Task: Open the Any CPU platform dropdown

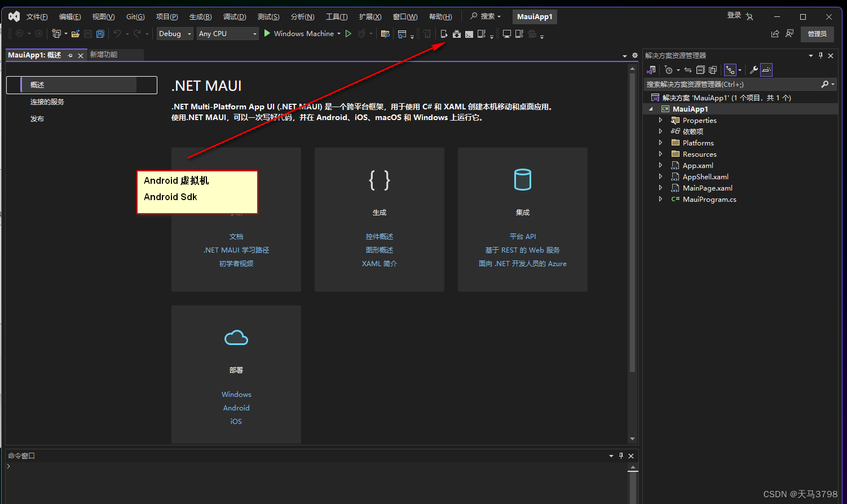Action: coord(228,34)
